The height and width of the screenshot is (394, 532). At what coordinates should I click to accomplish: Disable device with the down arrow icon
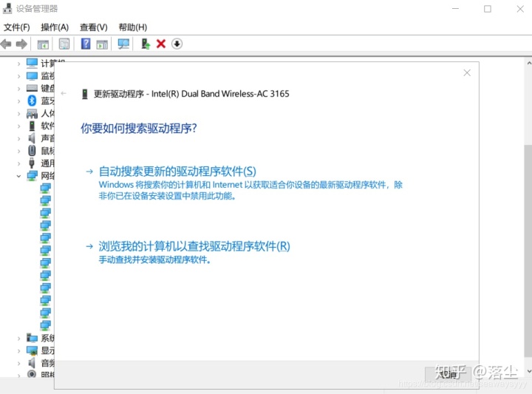coord(177,44)
